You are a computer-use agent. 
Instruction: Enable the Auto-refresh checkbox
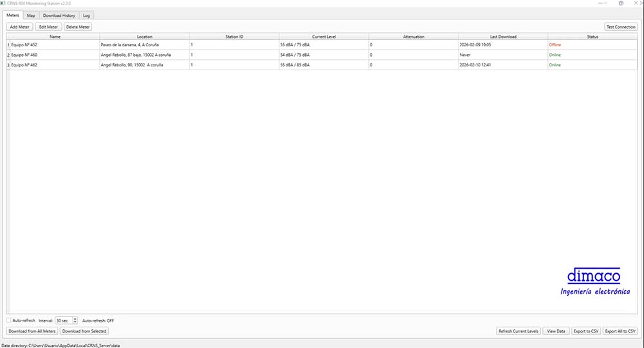click(9, 320)
